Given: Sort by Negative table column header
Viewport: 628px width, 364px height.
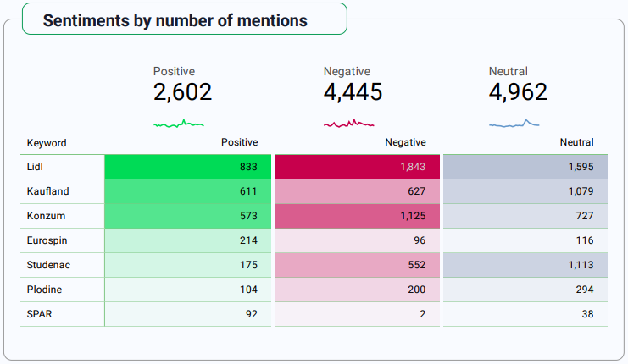Looking at the screenshot, I should 405,142.
